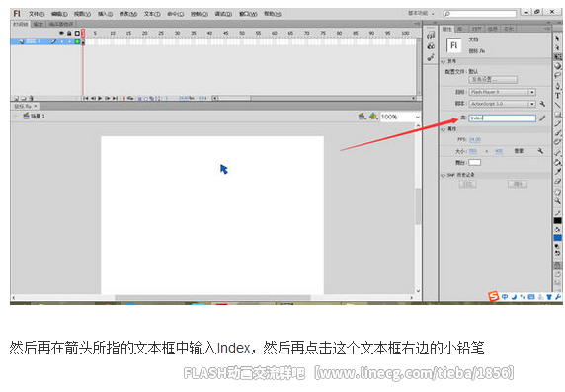Go to first frame button
The image size is (565, 392).
pyautogui.click(x=86, y=98)
